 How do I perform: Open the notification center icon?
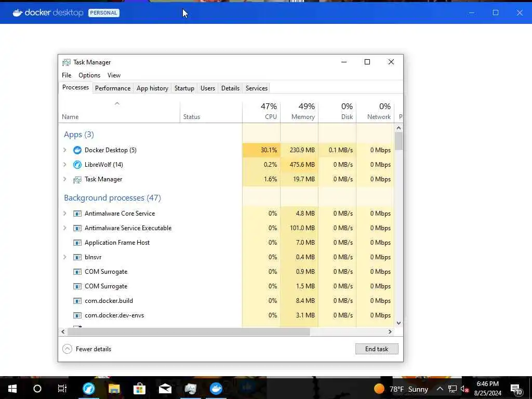(x=516, y=389)
